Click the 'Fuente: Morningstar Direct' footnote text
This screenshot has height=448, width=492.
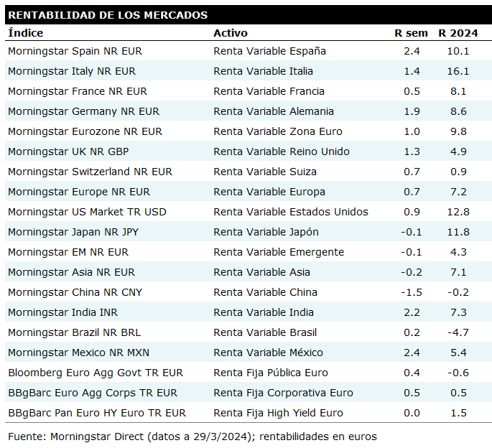click(192, 437)
